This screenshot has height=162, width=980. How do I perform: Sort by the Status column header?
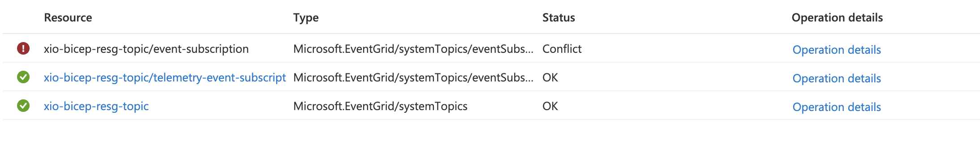click(559, 17)
